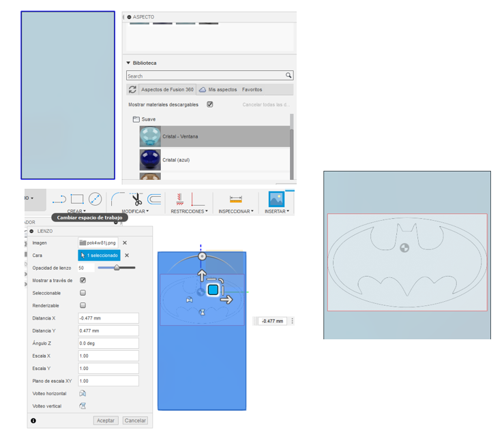This screenshot has height=434, width=504.
Task: Click the Plano de escala XY field
Action: (x=108, y=381)
